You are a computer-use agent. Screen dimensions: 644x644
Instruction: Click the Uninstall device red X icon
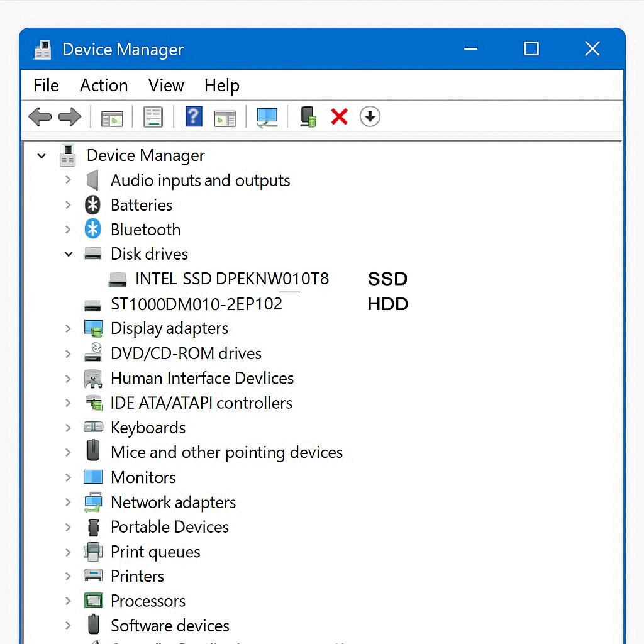339,116
